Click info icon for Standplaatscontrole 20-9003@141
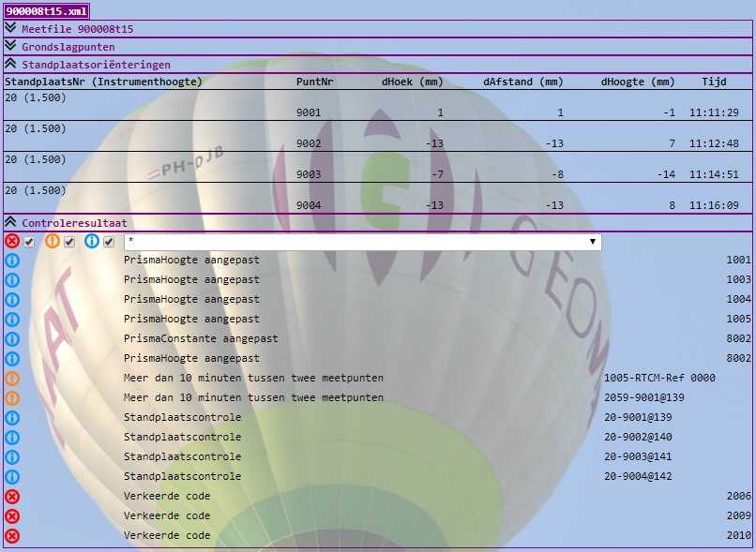 12,457
